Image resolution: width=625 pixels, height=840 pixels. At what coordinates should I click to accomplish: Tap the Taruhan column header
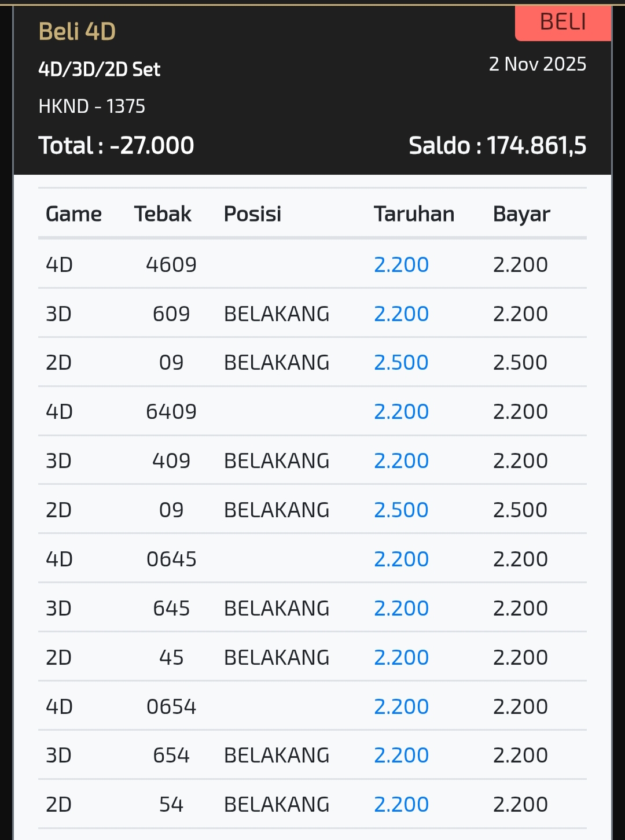pyautogui.click(x=414, y=214)
